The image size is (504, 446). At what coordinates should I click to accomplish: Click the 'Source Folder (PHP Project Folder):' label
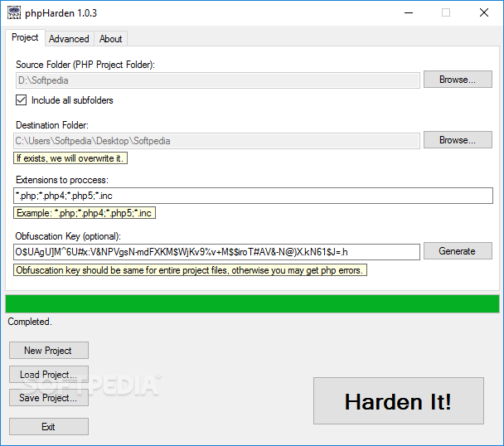85,65
